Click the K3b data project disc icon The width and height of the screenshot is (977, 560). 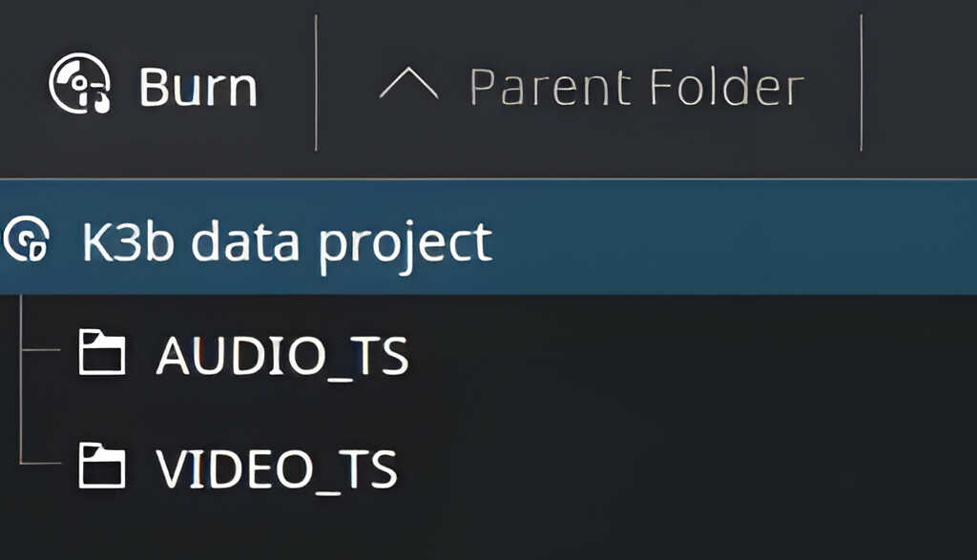[x=28, y=239]
